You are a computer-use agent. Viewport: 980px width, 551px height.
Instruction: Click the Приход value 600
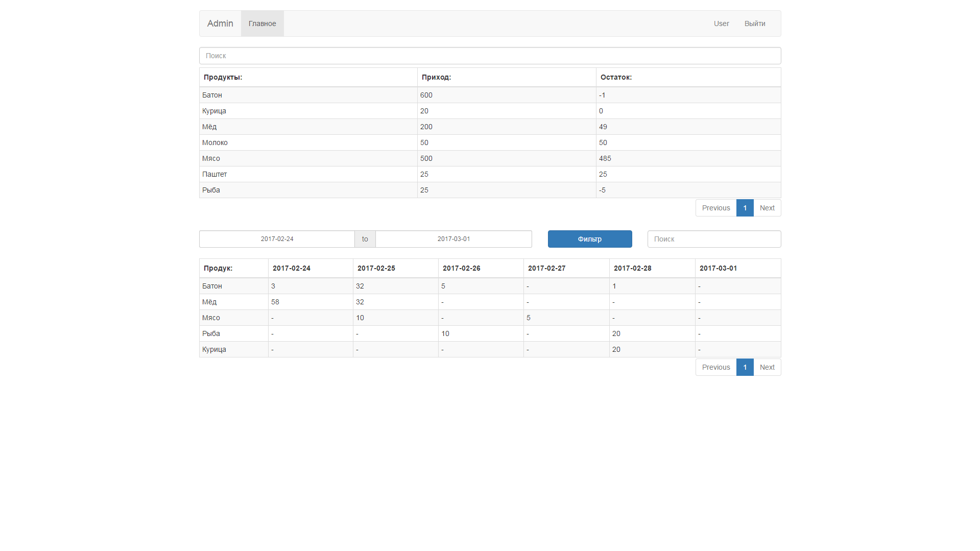(x=426, y=95)
